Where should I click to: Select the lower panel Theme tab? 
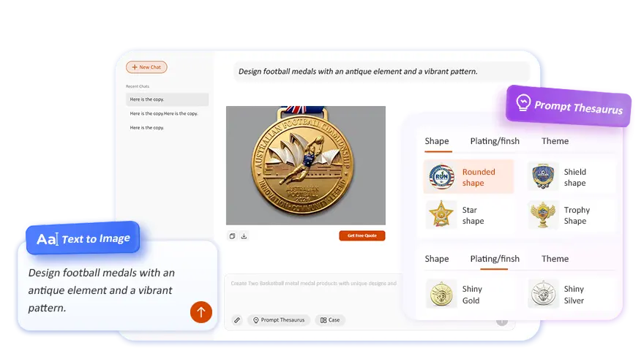pos(555,259)
